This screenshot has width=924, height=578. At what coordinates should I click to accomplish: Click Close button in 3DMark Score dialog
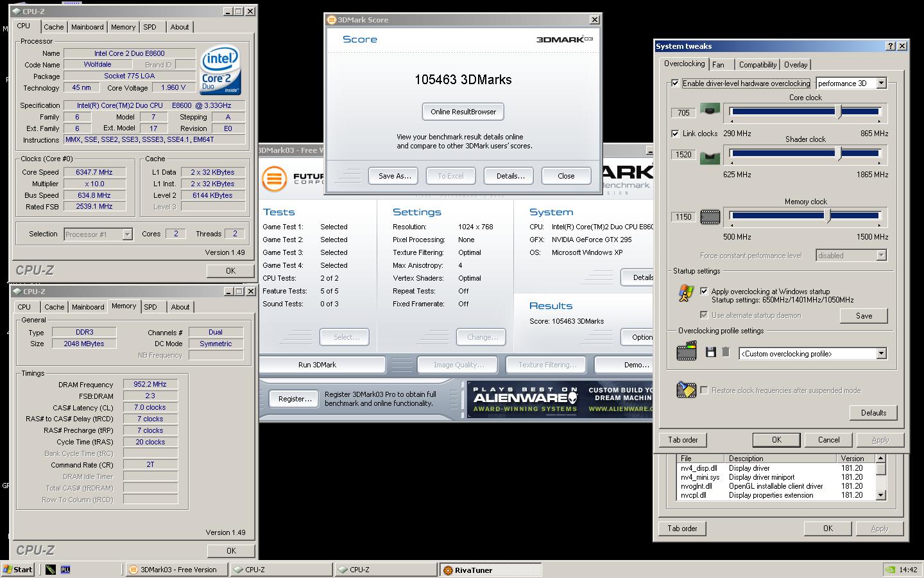click(566, 176)
